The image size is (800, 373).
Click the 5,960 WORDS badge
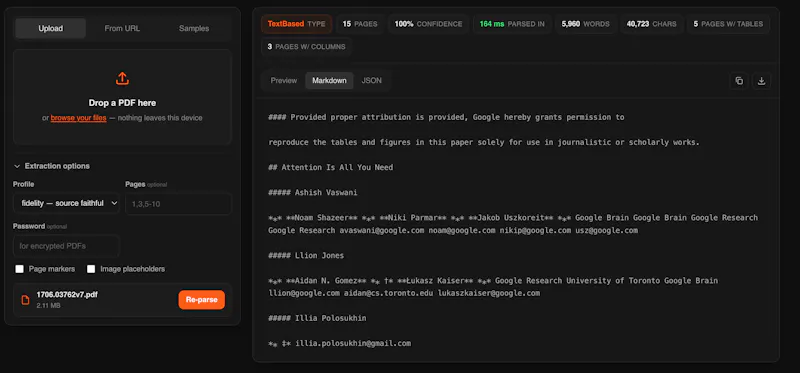pyautogui.click(x=585, y=24)
